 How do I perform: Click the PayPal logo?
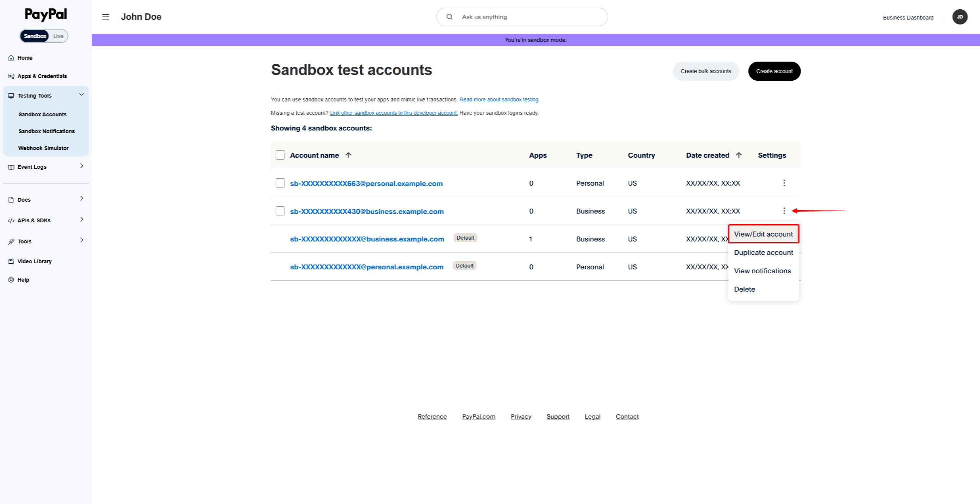click(x=45, y=15)
